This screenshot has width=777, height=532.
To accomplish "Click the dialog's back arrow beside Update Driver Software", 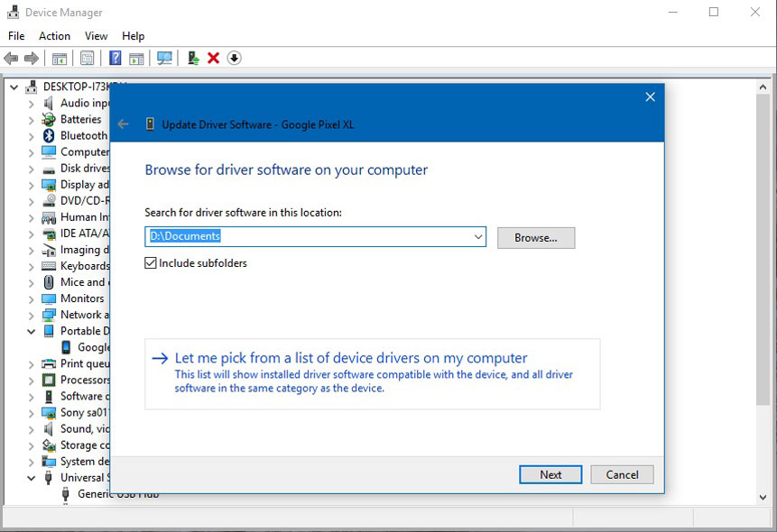I will (x=123, y=124).
